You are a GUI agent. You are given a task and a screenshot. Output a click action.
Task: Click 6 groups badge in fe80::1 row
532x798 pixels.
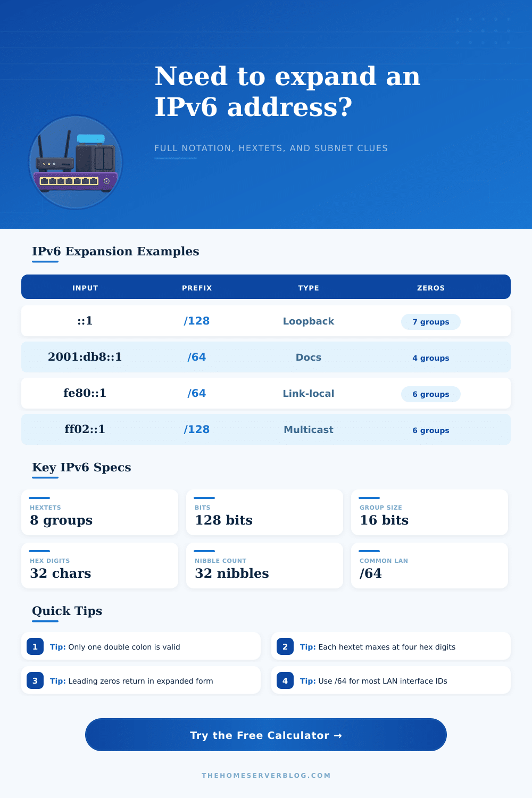[x=431, y=394]
